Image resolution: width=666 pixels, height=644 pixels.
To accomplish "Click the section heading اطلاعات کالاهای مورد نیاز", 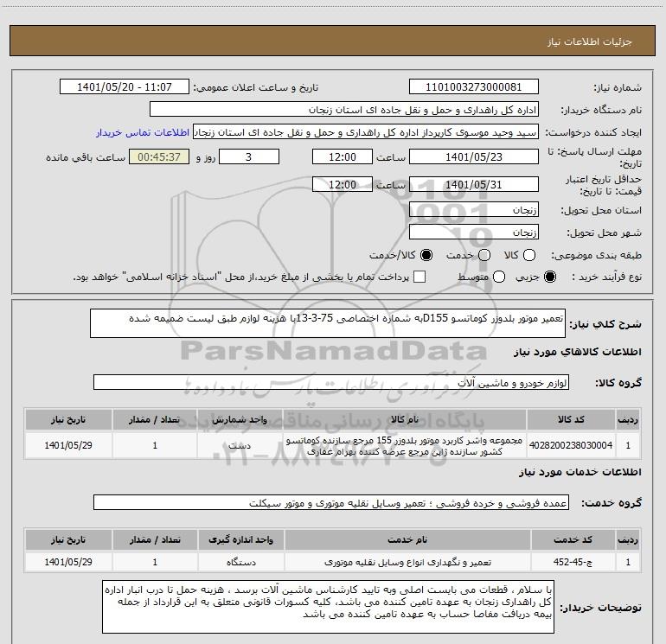I will (577, 352).
